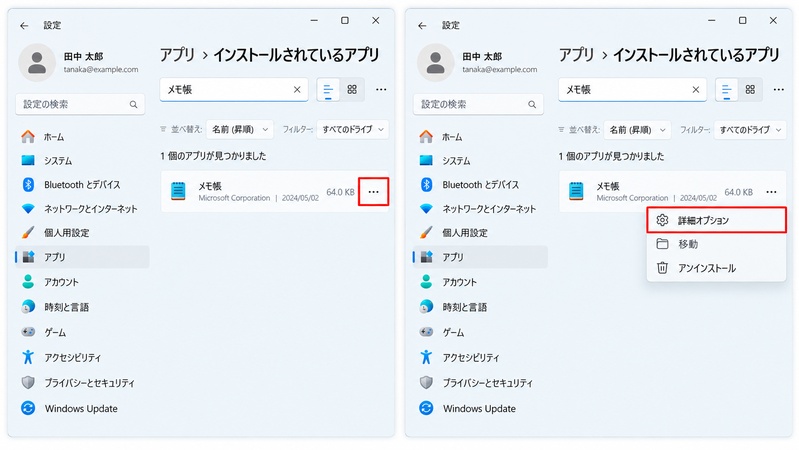Open アプリ breadcrumb link in left window
Screen dimensions: 799x450
pyautogui.click(x=177, y=55)
